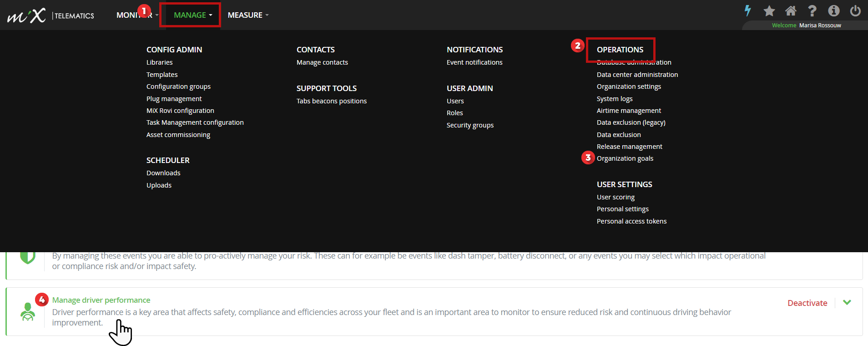Click the SUPPORT TOOLS heading
Viewport: 868px width, 346px height.
point(326,88)
